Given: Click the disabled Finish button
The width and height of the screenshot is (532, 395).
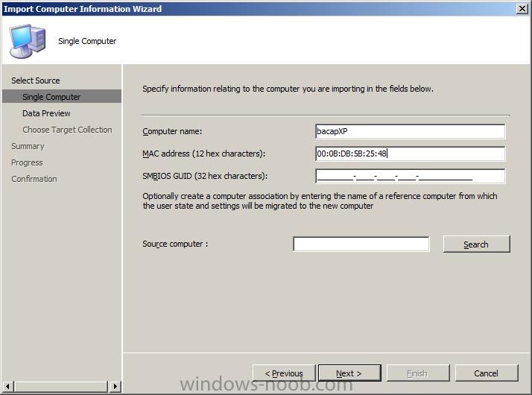Looking at the screenshot, I should click(418, 373).
